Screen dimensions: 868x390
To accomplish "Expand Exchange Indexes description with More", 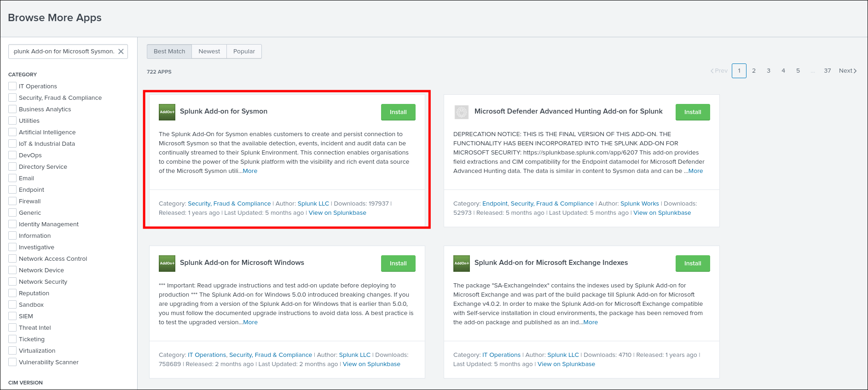I will point(590,322).
